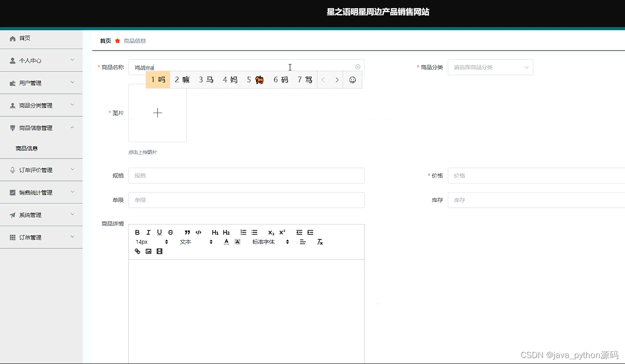Open the text color picker
Screen dimensions: 625x364
click(x=226, y=242)
